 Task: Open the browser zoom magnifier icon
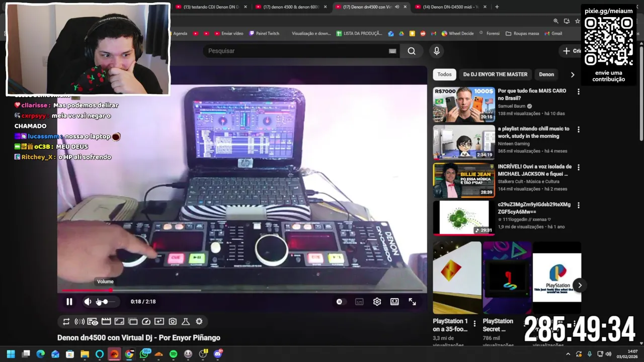coord(556,21)
